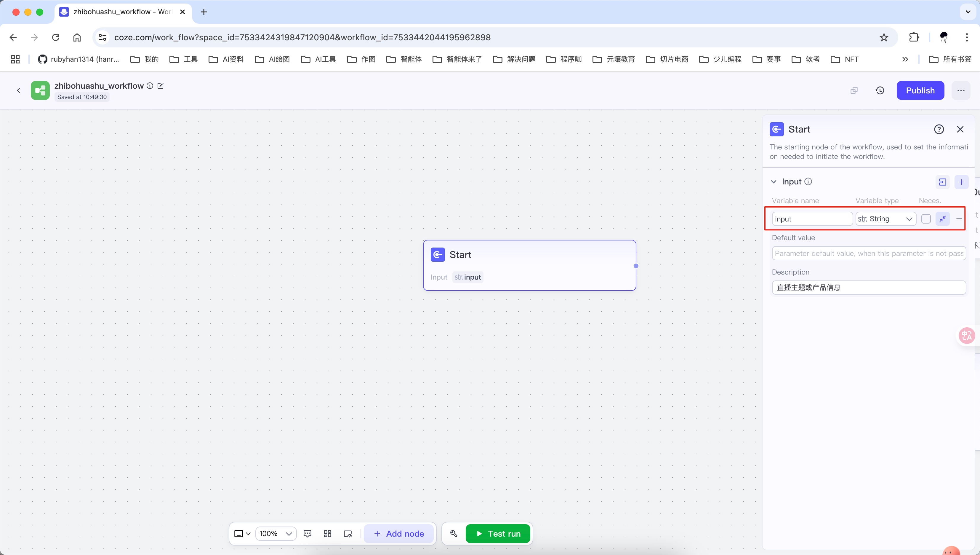This screenshot has width=980, height=555.
Task: Collapse the Input section chevron
Action: 774,182
